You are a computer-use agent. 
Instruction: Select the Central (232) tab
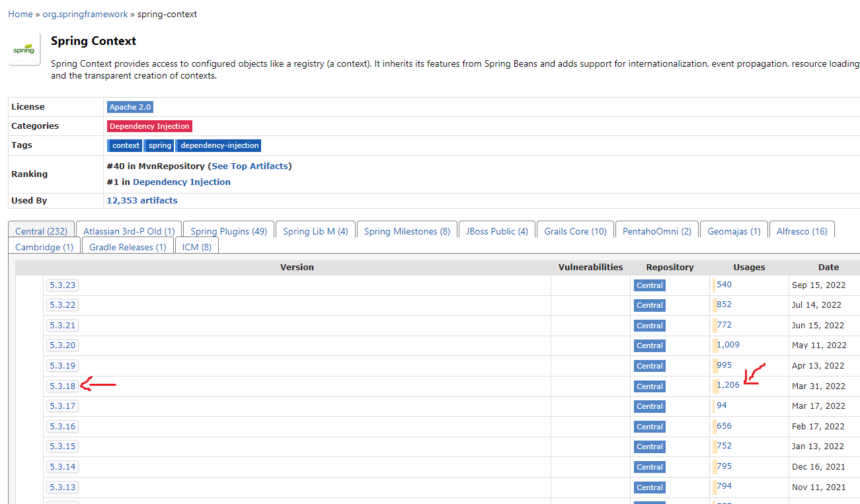pos(41,231)
